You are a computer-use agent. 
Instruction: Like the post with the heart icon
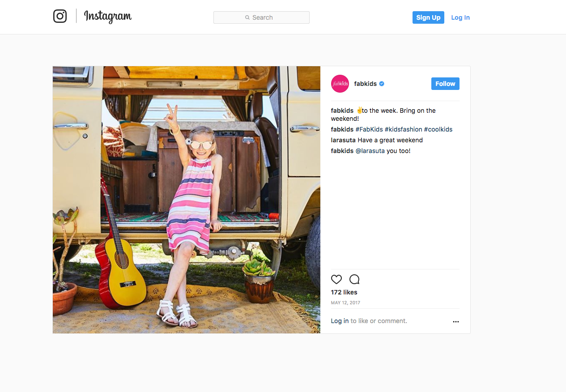[336, 280]
